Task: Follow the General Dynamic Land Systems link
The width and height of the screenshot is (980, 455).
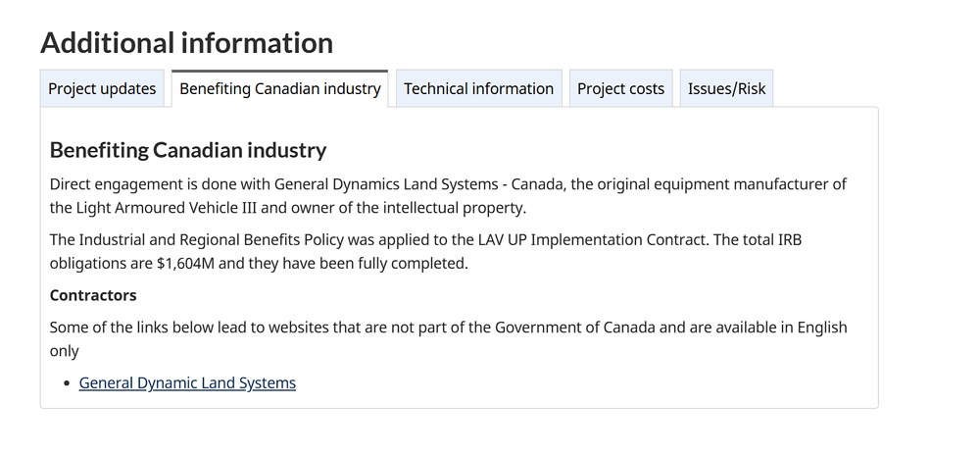Action: coord(187,382)
